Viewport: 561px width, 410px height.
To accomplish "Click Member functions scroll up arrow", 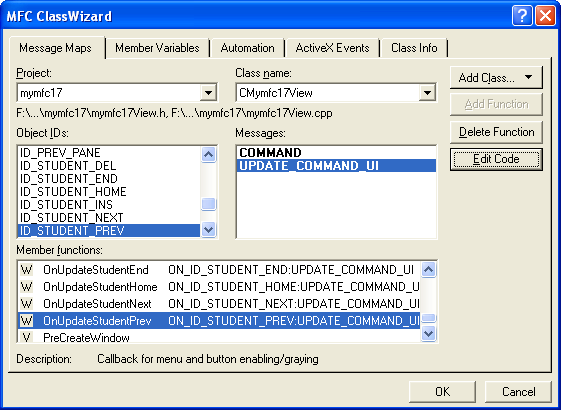I will [x=429, y=270].
